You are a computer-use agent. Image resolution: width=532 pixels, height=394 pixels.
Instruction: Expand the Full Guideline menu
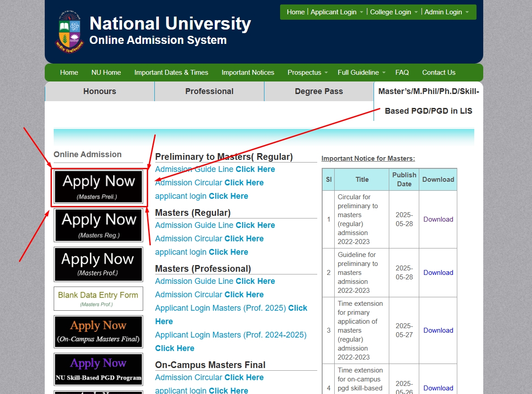pos(362,73)
